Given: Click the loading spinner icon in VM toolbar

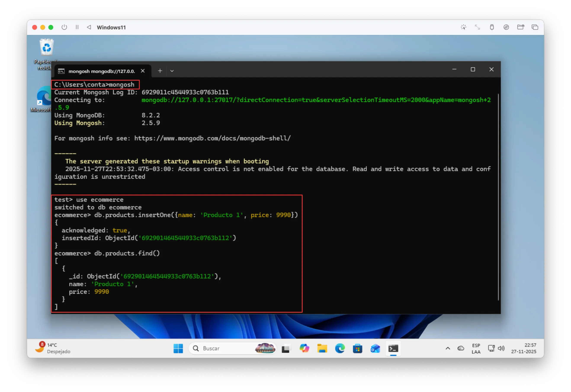Looking at the screenshot, I should [x=463, y=27].
